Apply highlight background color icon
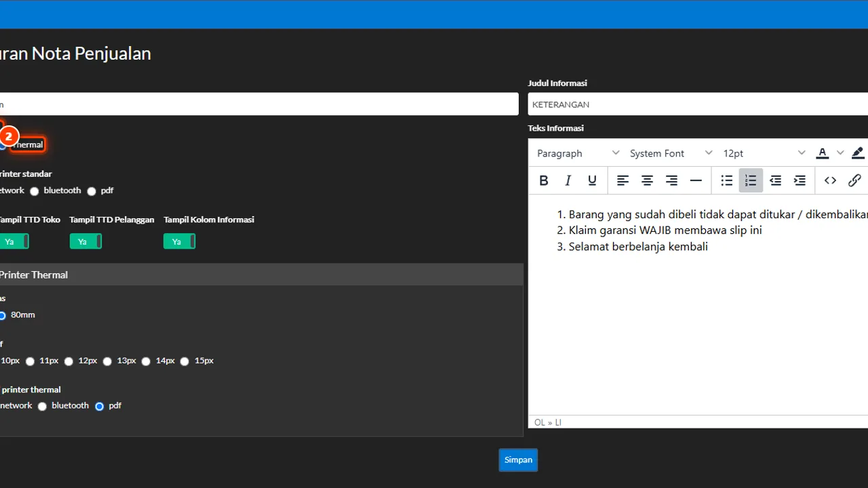 pyautogui.click(x=858, y=153)
